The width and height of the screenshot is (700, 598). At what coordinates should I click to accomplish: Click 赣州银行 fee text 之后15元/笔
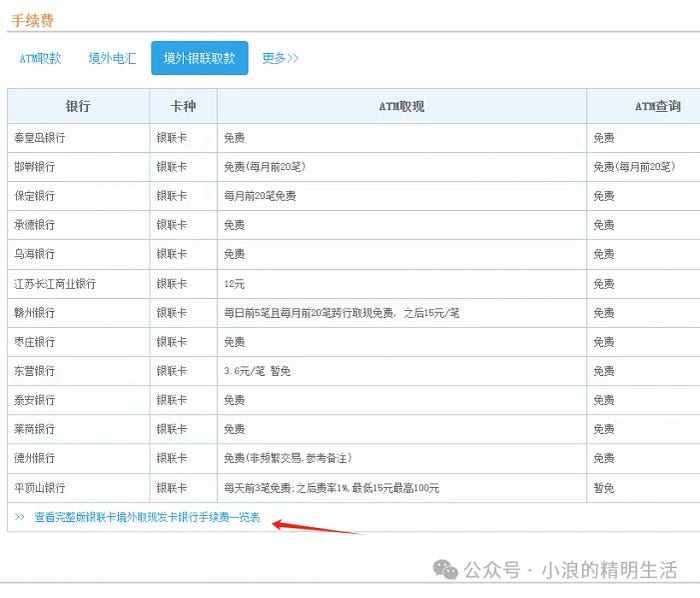(x=431, y=313)
